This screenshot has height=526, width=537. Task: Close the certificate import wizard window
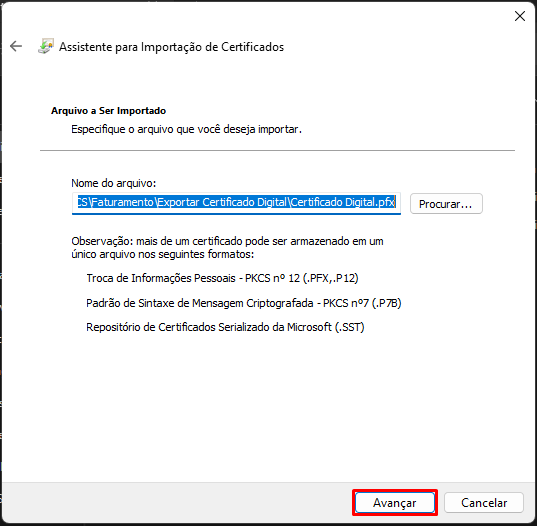point(520,16)
